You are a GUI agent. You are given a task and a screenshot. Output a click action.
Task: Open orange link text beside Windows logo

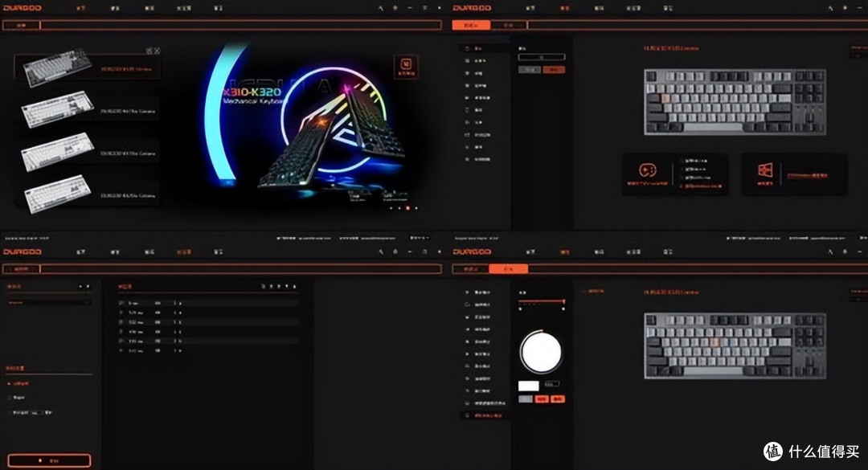(x=807, y=175)
